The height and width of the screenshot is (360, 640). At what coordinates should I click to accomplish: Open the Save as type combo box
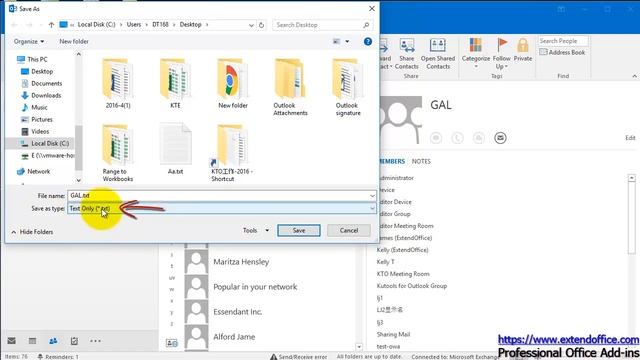[222, 209]
